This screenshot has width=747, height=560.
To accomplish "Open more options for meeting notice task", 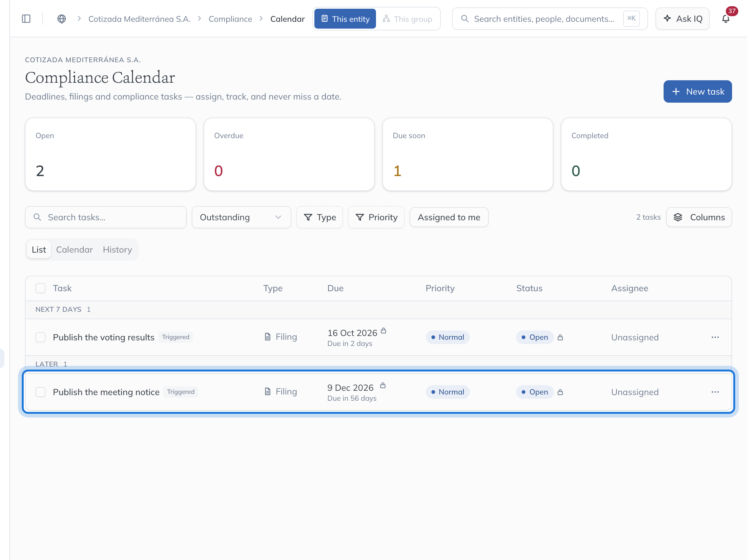I will 715,392.
